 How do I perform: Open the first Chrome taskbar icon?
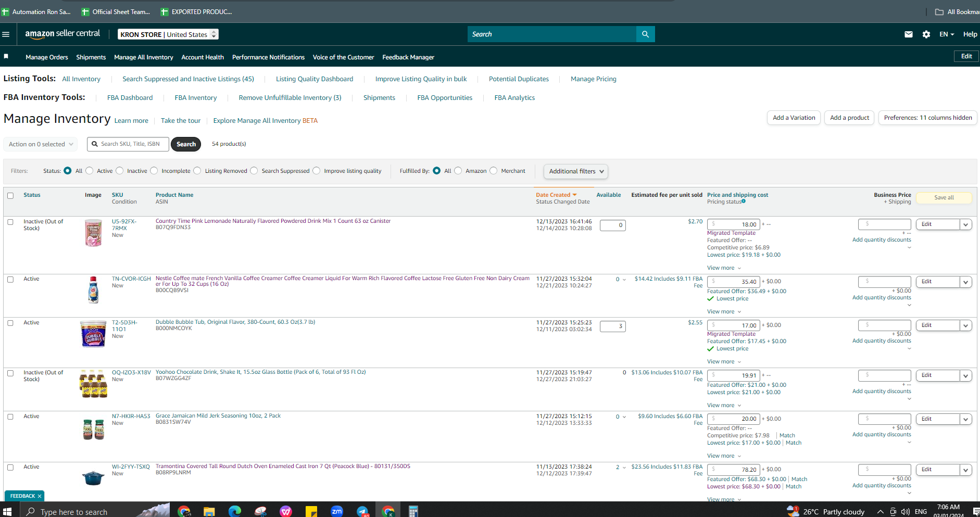click(x=184, y=512)
